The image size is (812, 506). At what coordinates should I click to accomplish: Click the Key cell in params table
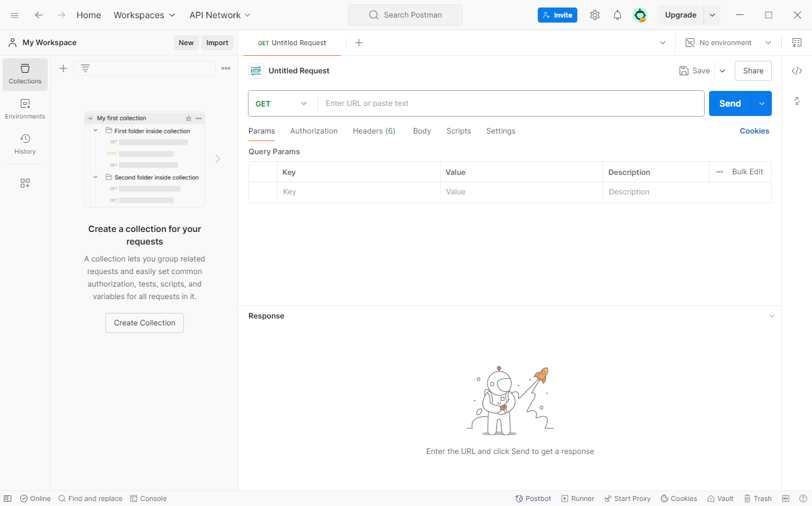coord(358,192)
